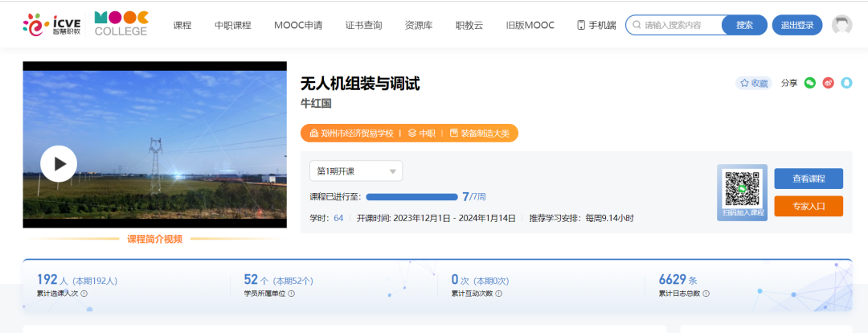Go to the 资源库 navigation item
The width and height of the screenshot is (868, 333).
coord(419,25)
